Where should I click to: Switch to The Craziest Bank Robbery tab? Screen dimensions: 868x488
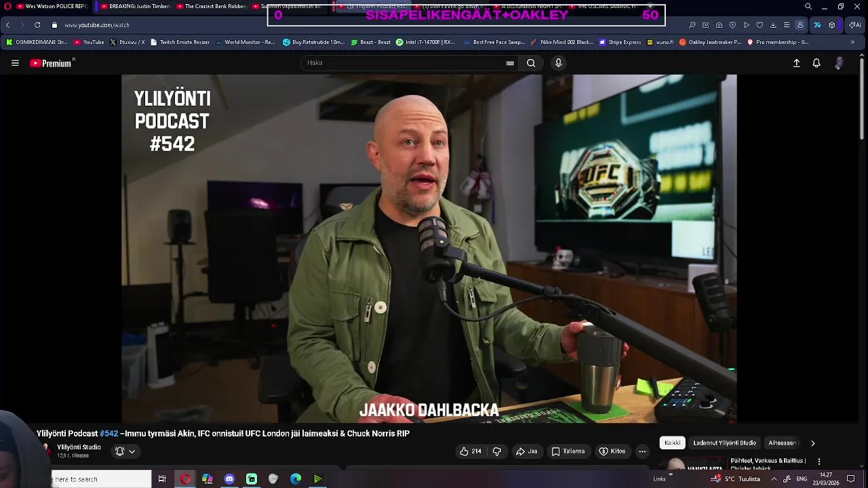coord(212,6)
